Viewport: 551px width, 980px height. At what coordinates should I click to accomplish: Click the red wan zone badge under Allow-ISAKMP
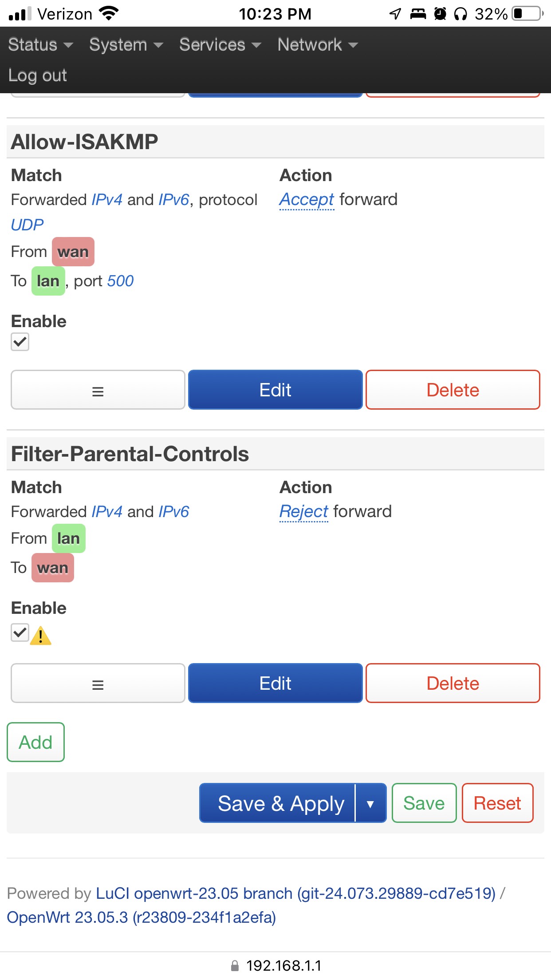(x=73, y=252)
